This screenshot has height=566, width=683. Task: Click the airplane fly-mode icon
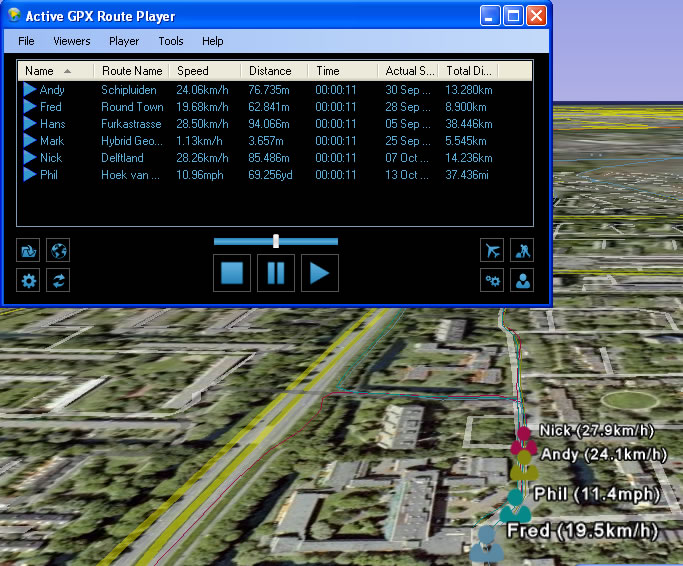pos(492,251)
